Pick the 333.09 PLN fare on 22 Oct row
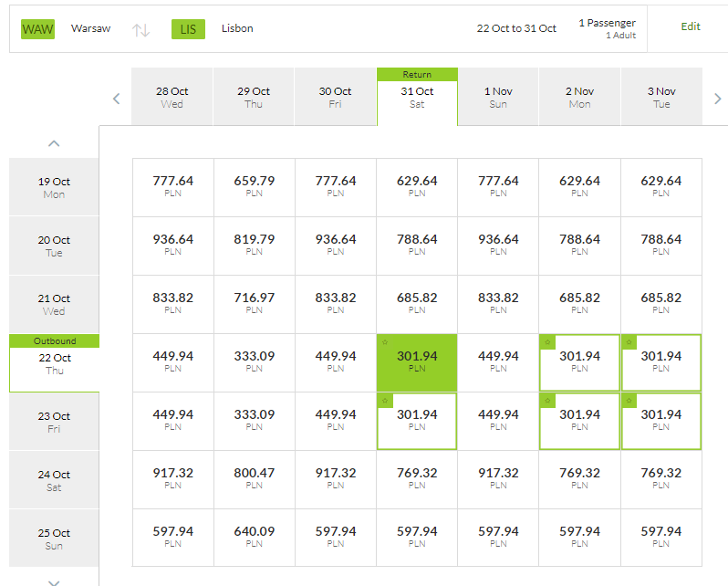The width and height of the screenshot is (728, 586). pos(255,362)
